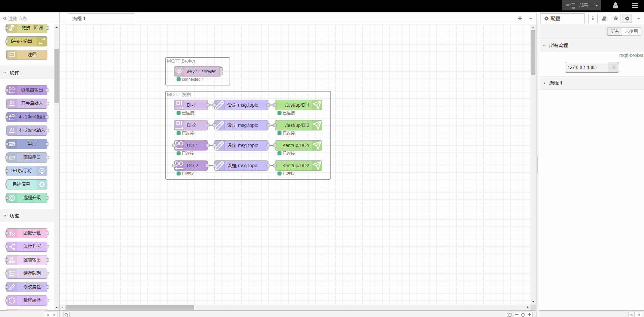This screenshot has height=317, width=644.
Task: Toggle the navigator map icon
Action: click(509, 315)
